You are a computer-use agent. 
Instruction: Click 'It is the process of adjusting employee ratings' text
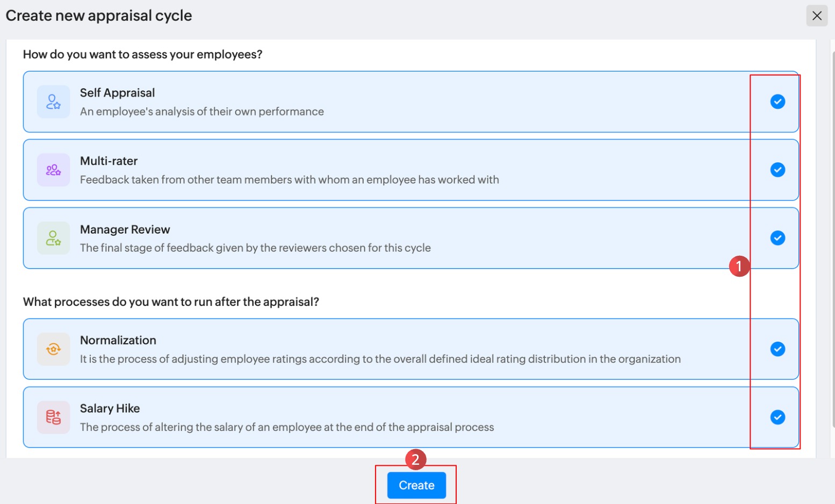coord(380,359)
